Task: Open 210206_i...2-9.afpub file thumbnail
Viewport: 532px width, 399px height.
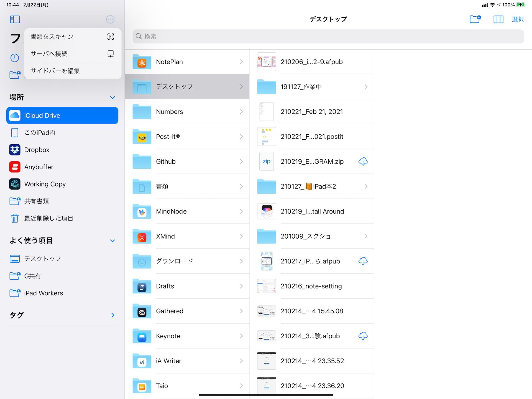Action: pos(267,62)
